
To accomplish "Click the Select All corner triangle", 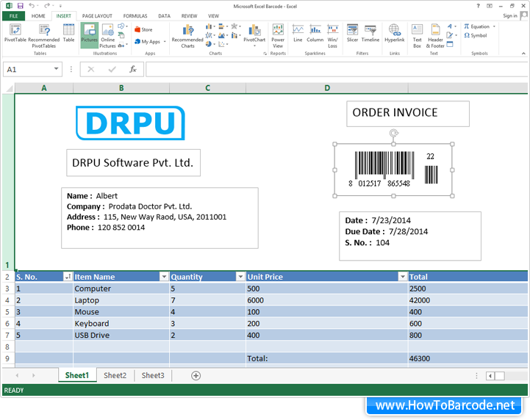I will tap(9, 88).
